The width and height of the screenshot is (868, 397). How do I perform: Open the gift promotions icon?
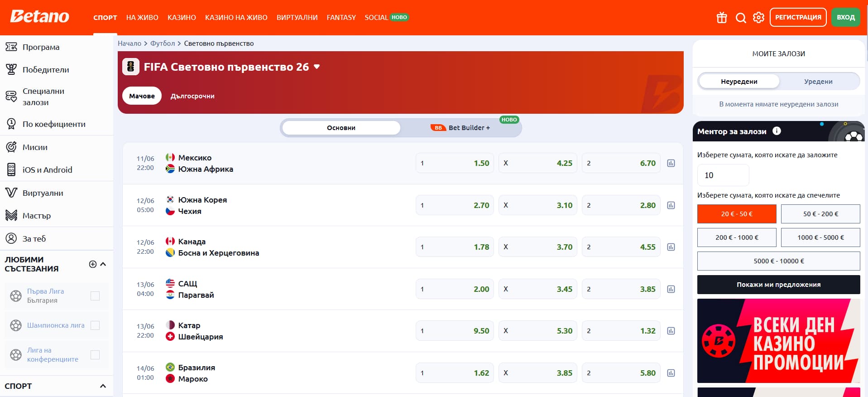[722, 18]
